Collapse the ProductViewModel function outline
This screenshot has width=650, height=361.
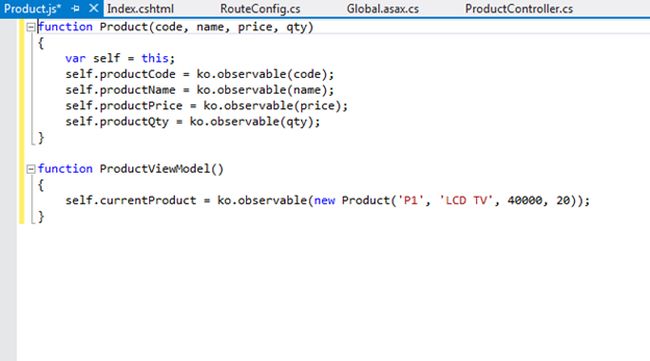pyautogui.click(x=31, y=169)
